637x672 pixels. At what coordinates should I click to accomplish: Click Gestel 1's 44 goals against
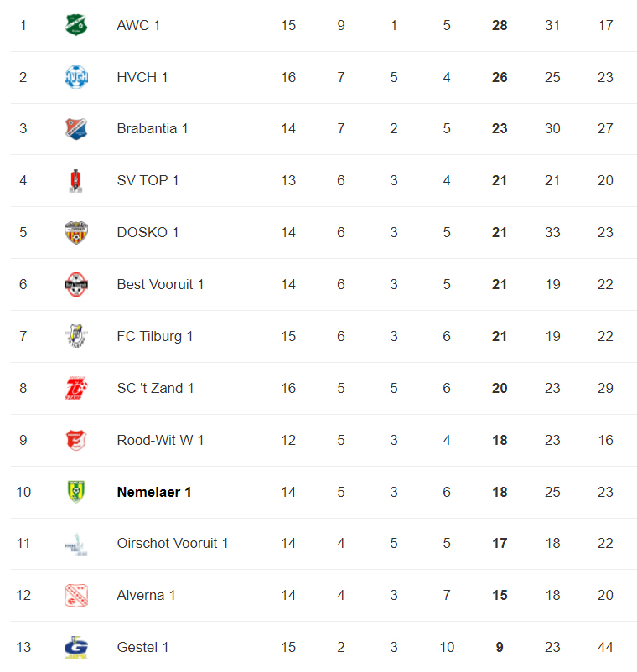[x=605, y=647]
